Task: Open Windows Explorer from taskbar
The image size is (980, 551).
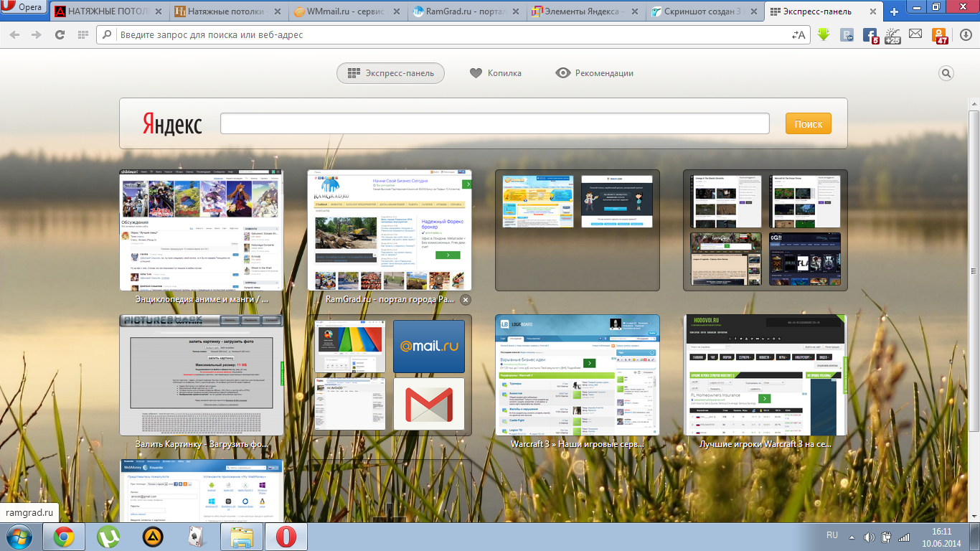Action: click(242, 537)
